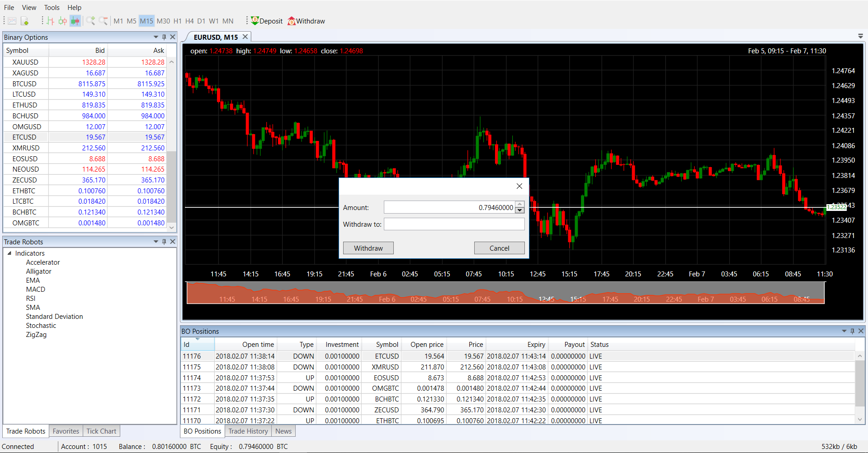Viewport: 868px width, 453px height.
Task: Switch to the Trade History tab
Action: [x=248, y=431]
